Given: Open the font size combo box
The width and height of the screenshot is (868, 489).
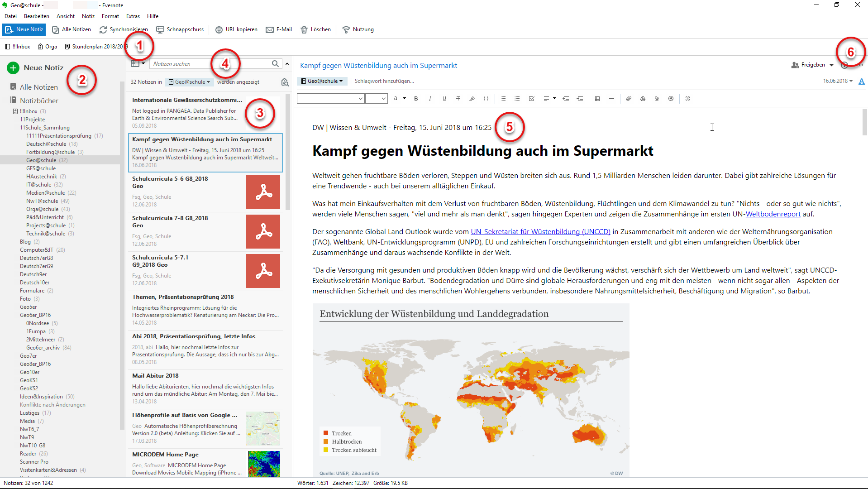Looking at the screenshot, I should click(377, 99).
